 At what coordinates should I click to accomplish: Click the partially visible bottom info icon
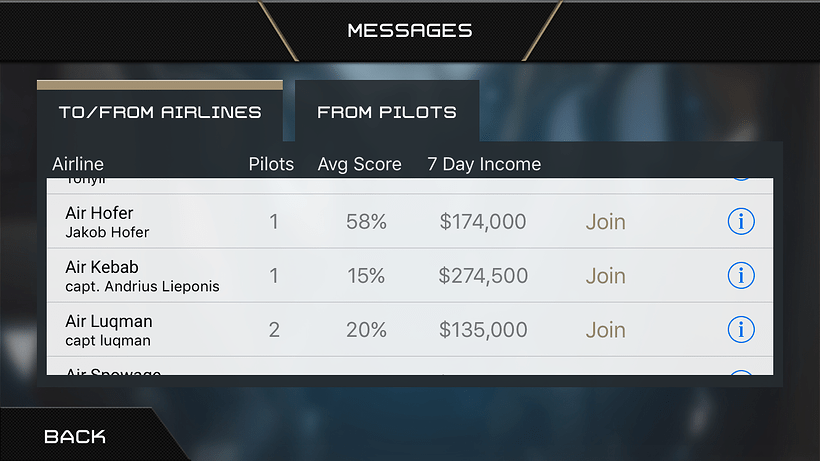click(741, 372)
